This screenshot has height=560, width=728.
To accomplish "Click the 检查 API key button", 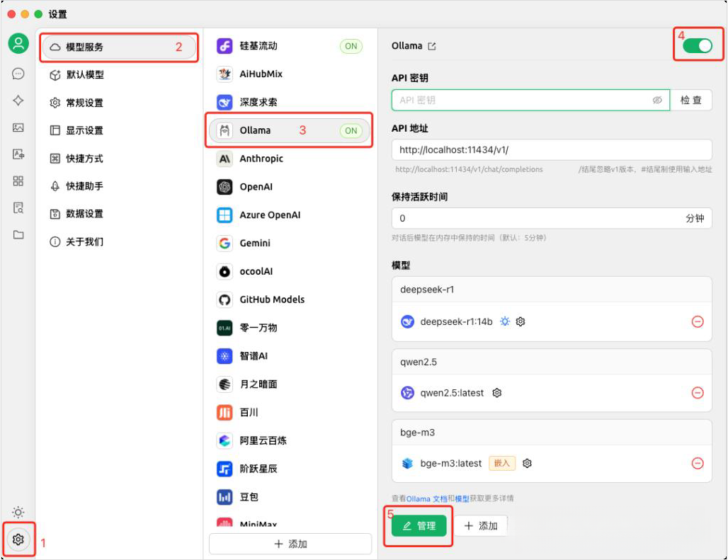I will 691,101.
